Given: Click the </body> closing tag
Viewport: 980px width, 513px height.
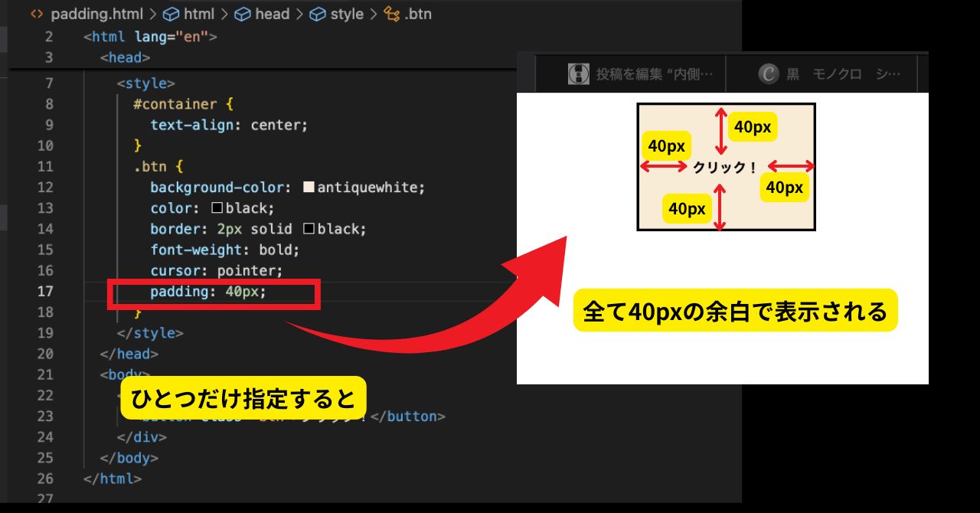Looking at the screenshot, I should click(x=129, y=458).
